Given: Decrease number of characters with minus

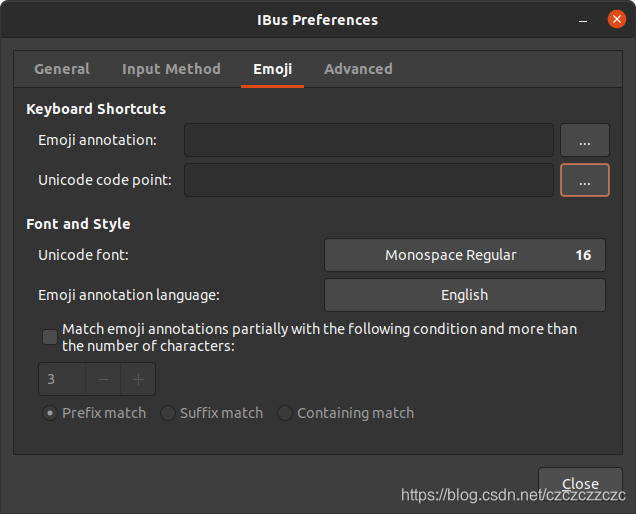Looking at the screenshot, I should (103, 379).
